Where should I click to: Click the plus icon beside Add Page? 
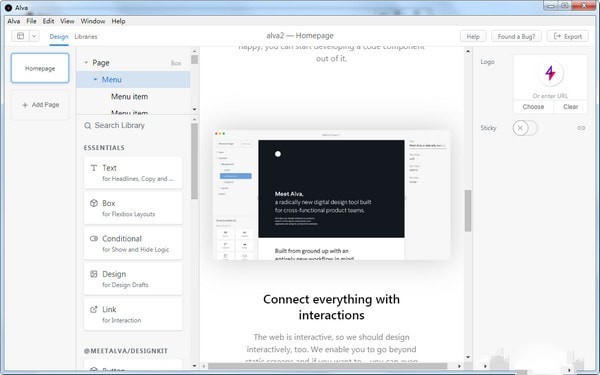tap(25, 105)
